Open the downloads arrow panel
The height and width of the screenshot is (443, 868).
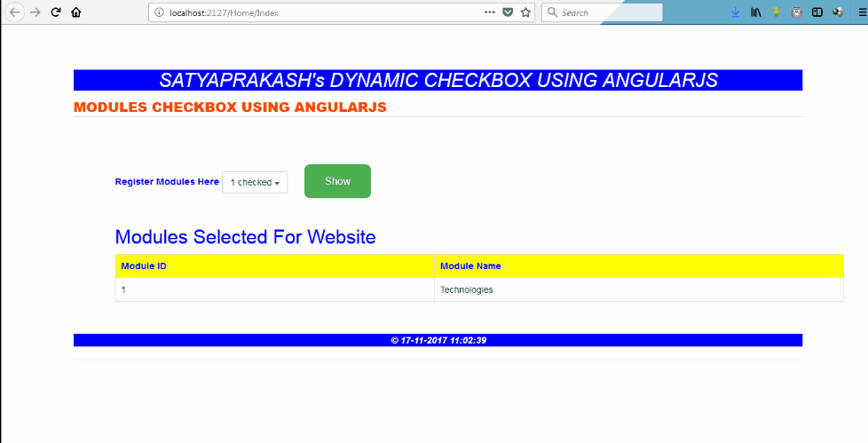[x=735, y=12]
